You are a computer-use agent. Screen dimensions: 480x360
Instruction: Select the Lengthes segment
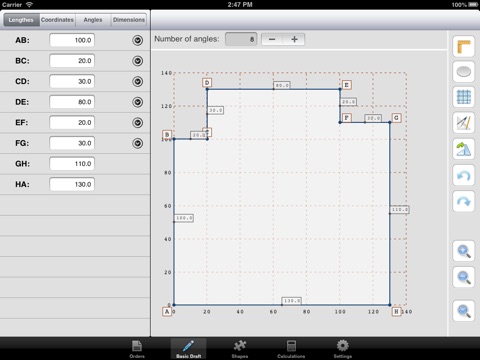[x=21, y=20]
